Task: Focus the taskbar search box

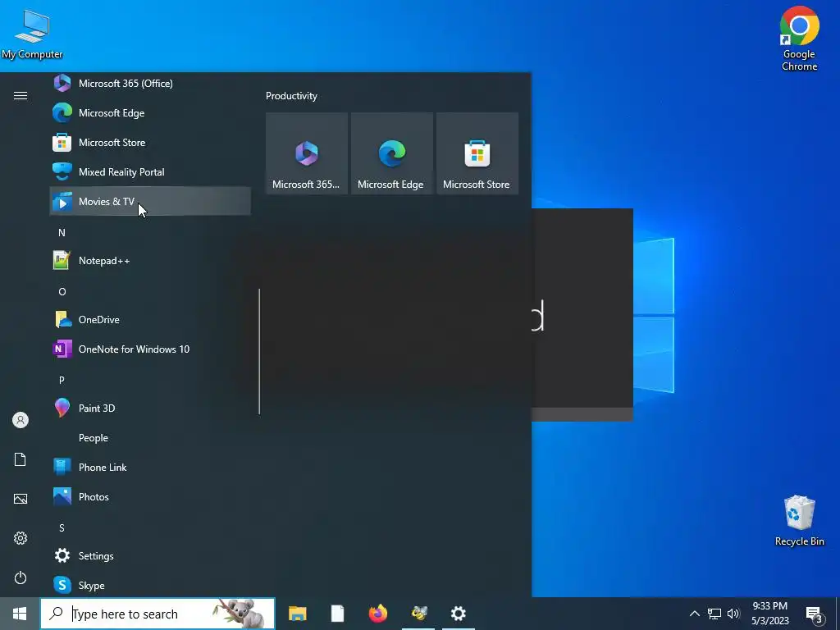Action: tap(157, 614)
